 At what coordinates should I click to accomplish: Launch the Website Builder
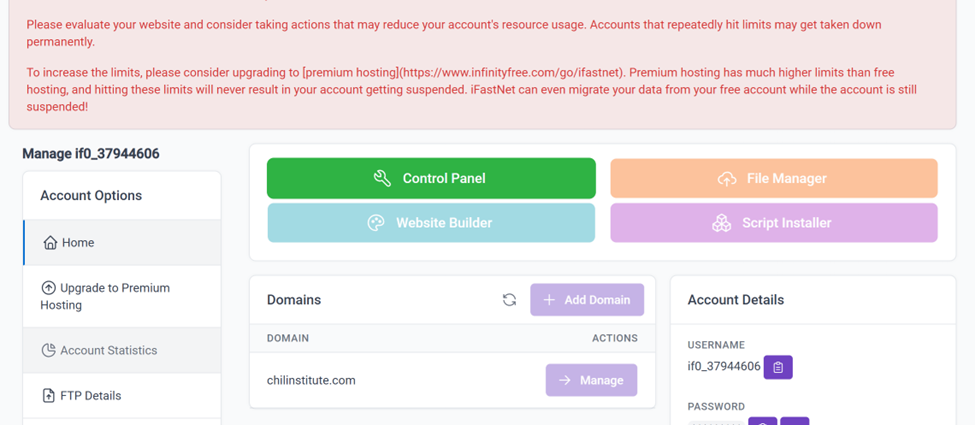coord(431,223)
